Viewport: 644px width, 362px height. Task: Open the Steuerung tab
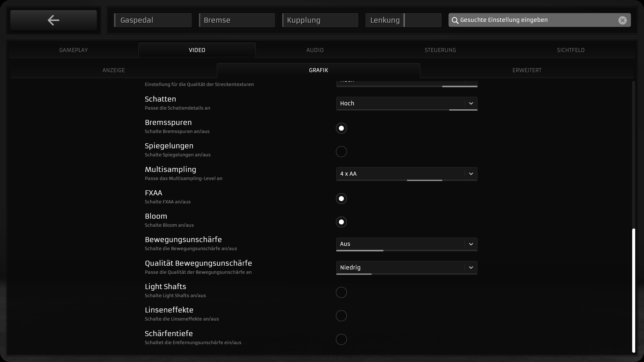440,50
